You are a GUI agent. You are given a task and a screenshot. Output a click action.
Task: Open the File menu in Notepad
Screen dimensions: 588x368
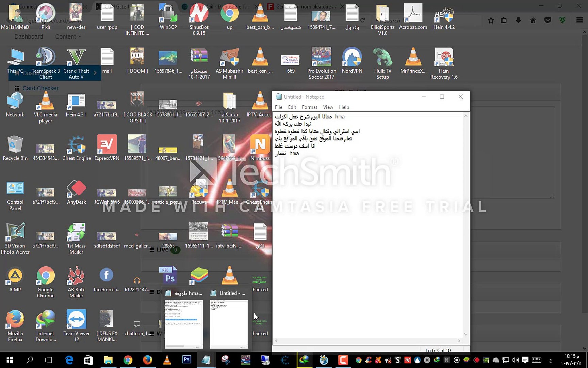[x=279, y=107]
